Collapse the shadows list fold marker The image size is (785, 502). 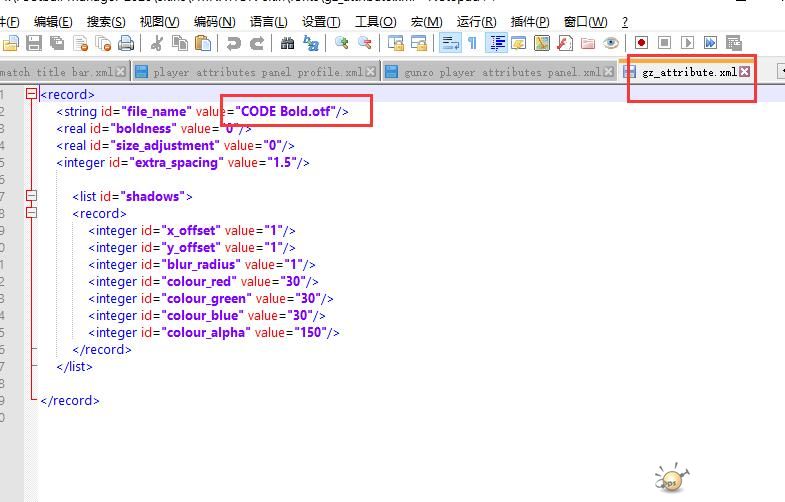coord(32,197)
